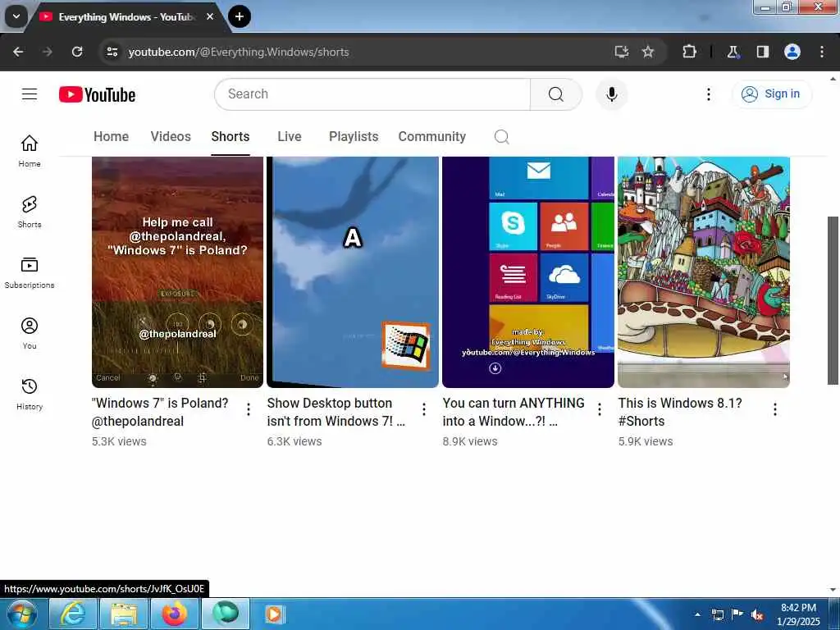The image size is (840, 630).
Task: Click the muted volume tray icon
Action: click(757, 615)
